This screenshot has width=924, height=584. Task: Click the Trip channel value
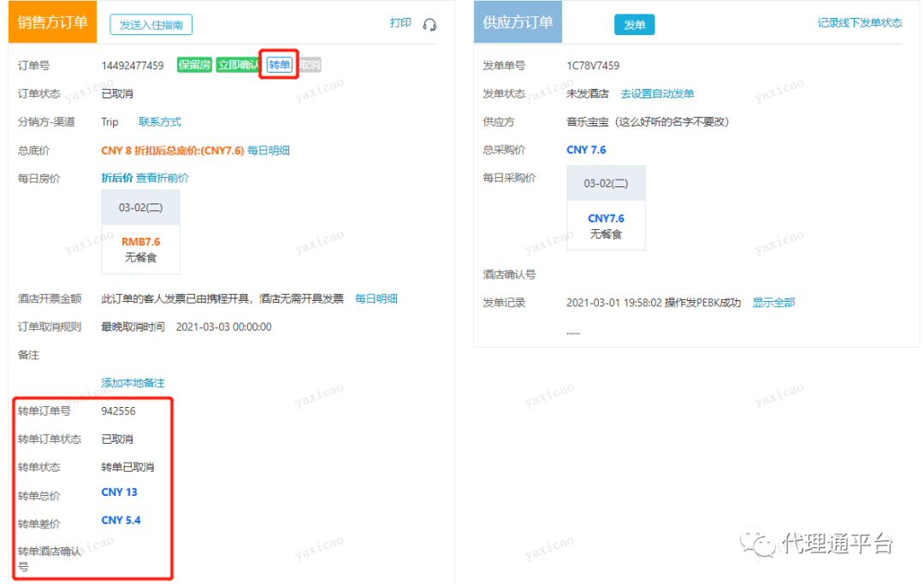[110, 122]
